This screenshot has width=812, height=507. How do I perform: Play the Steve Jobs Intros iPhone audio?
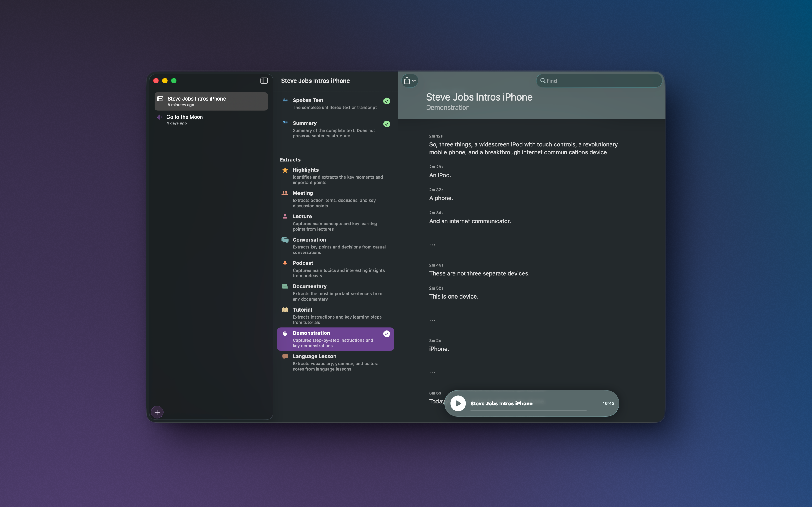pyautogui.click(x=458, y=403)
